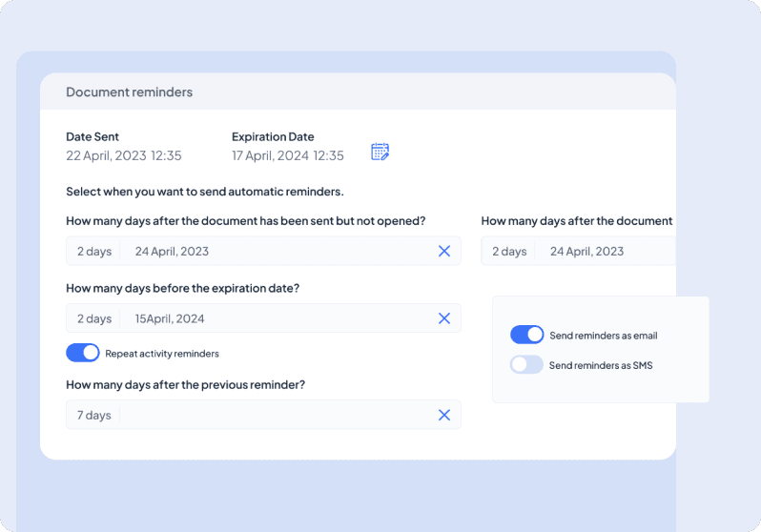The image size is (761, 532).
Task: Click the 15April, 2024 reminder date
Action: [170, 318]
